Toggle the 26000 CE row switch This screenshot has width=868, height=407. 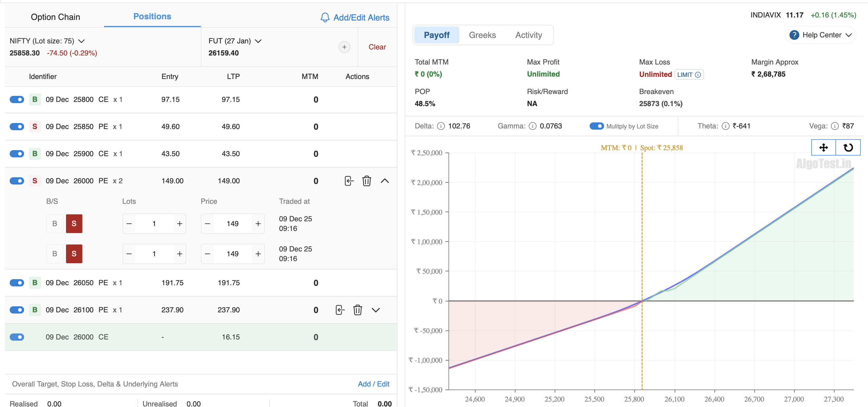(x=17, y=337)
